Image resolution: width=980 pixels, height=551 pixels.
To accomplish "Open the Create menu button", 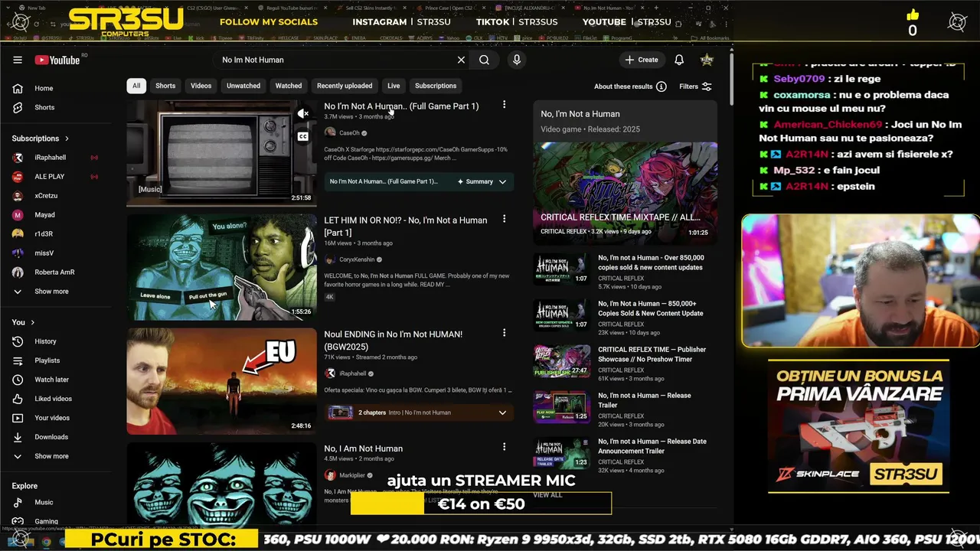I will (x=642, y=60).
